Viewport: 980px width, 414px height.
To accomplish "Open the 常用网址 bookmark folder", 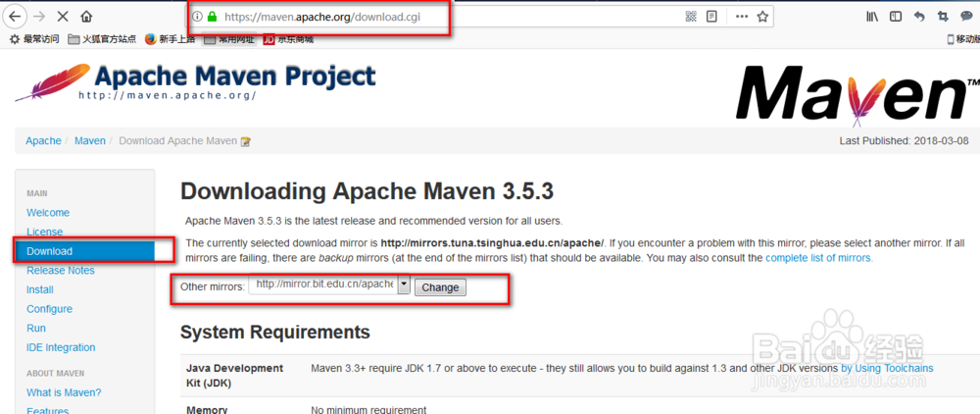I will [229, 39].
